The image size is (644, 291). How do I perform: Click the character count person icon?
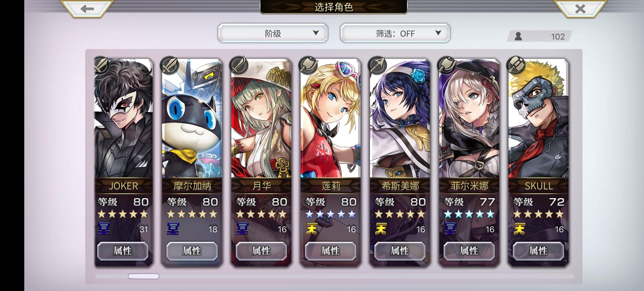pyautogui.click(x=518, y=36)
